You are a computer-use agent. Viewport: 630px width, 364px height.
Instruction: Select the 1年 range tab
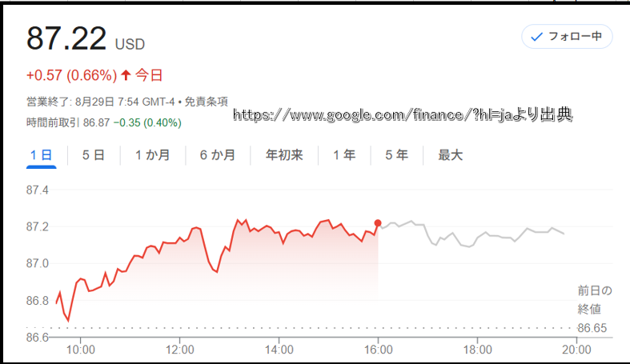(344, 155)
